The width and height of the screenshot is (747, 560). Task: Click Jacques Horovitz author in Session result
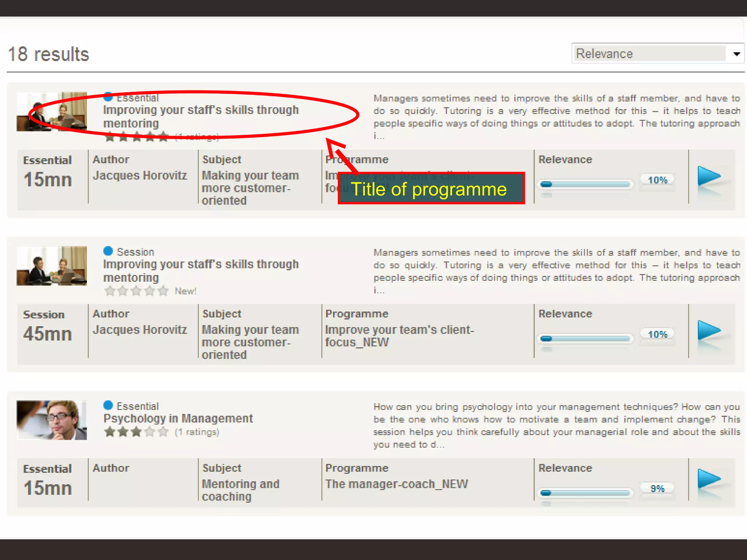tap(140, 330)
